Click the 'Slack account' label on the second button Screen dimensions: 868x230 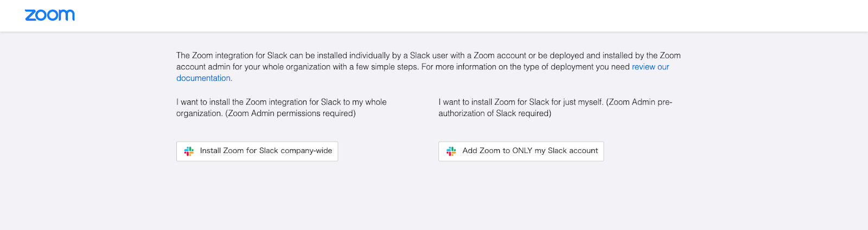[573, 151]
